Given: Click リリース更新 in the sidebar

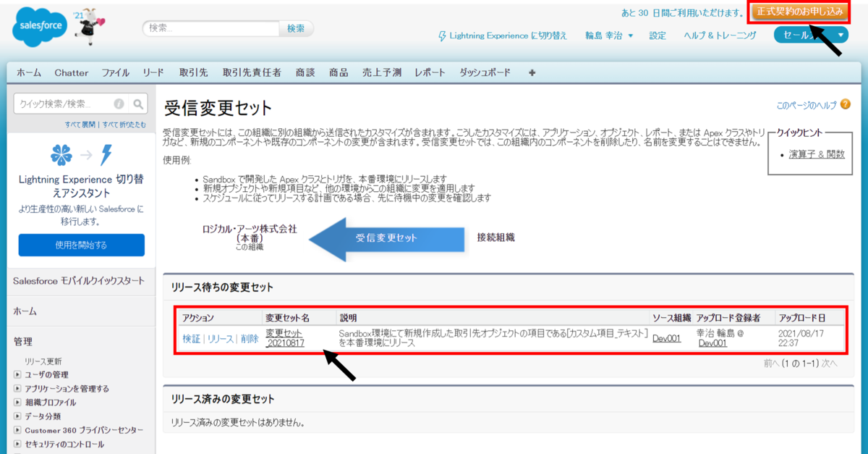Looking at the screenshot, I should (43, 361).
